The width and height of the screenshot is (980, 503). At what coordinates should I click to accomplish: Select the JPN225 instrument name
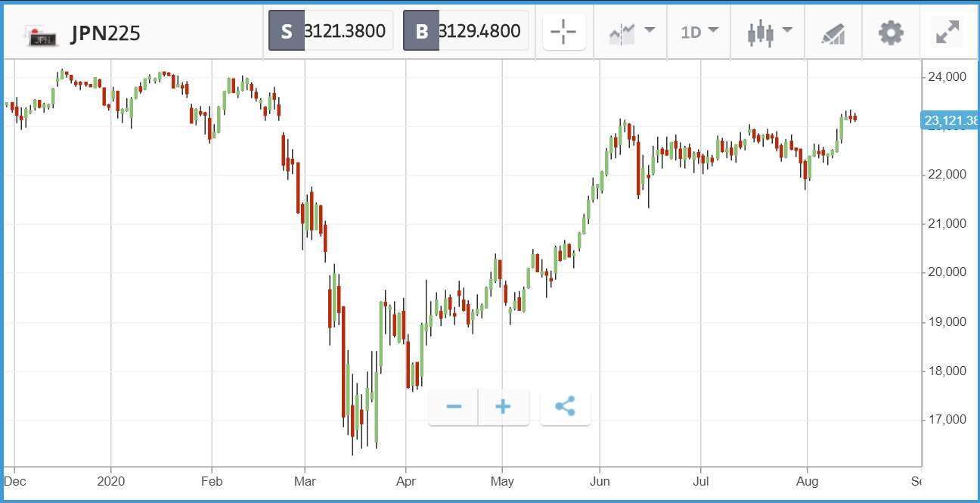[105, 34]
